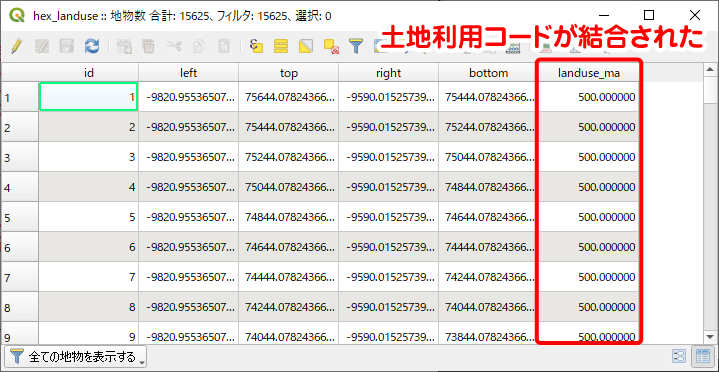Click top cell 75044.07824366... in row 4
The width and height of the screenshot is (719, 372).
(x=288, y=187)
